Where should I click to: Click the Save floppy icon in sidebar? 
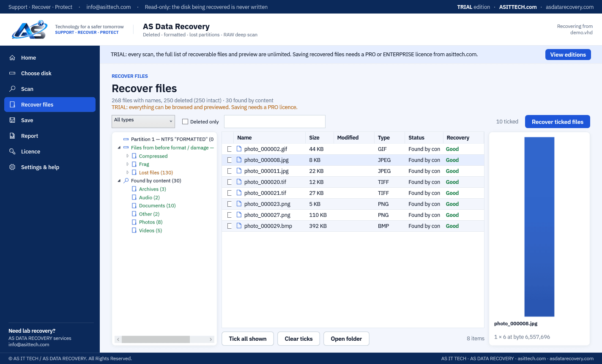[x=13, y=120]
